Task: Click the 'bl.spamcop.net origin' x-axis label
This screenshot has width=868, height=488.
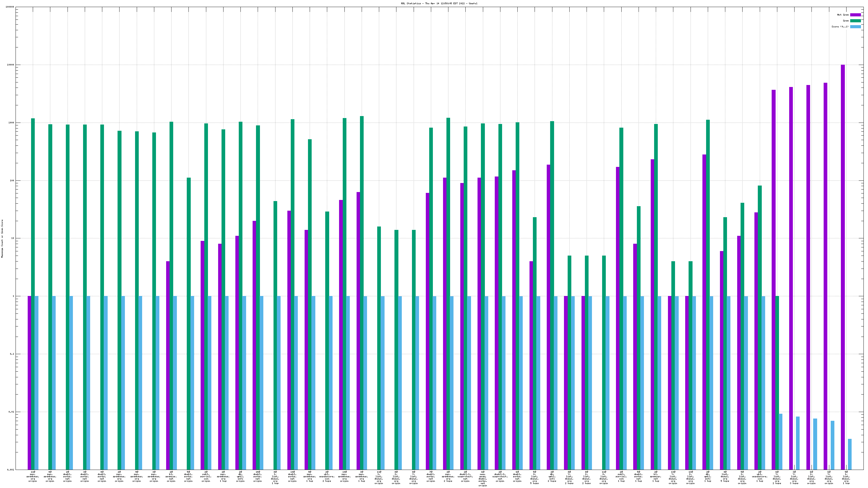Action: (171, 476)
